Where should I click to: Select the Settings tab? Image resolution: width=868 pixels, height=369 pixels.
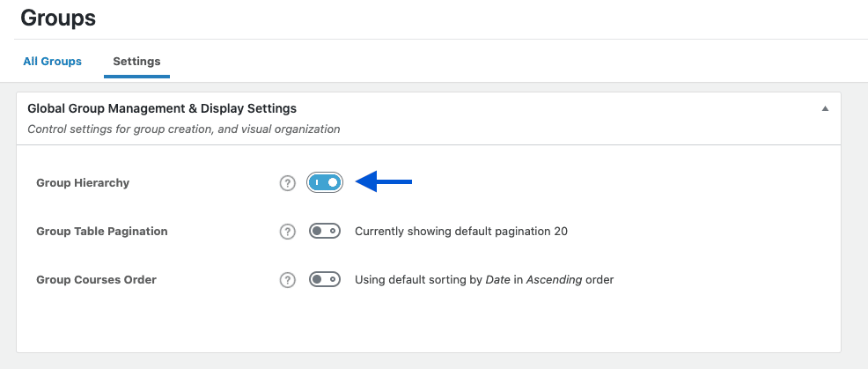136,61
